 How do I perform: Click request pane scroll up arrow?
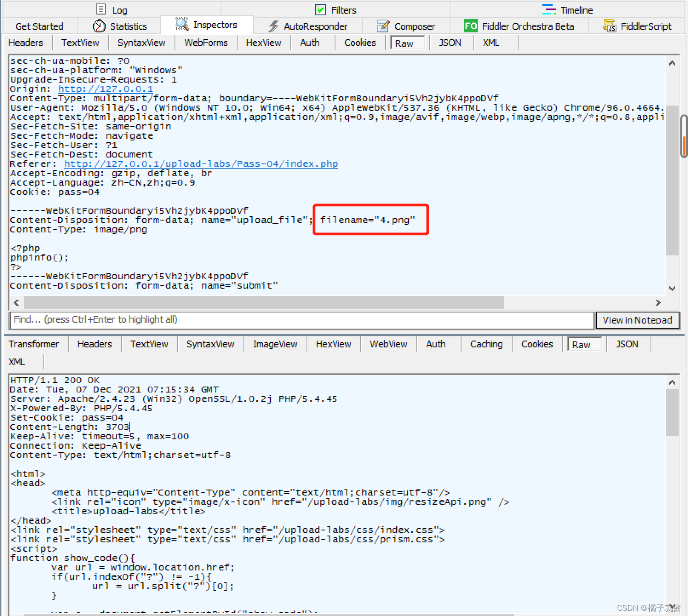pyautogui.click(x=672, y=63)
